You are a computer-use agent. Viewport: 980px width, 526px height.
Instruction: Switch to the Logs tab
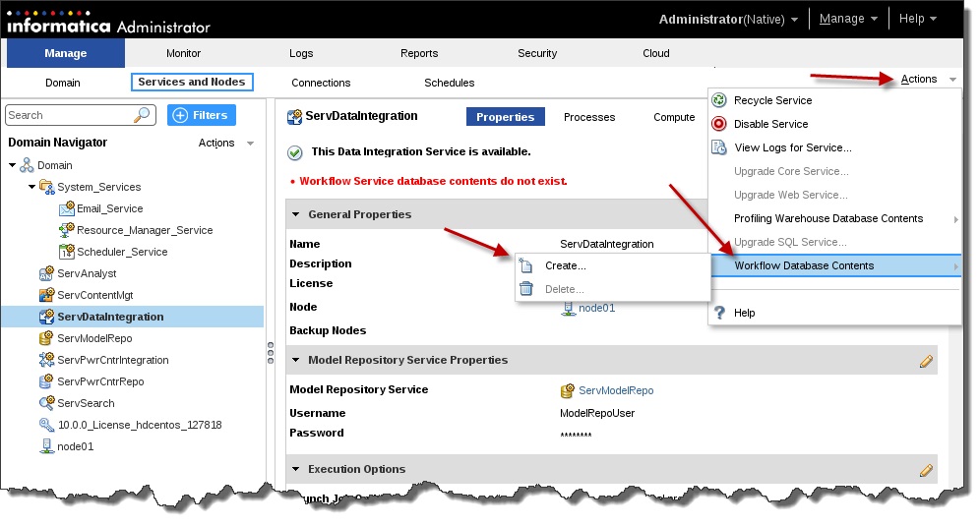point(301,53)
